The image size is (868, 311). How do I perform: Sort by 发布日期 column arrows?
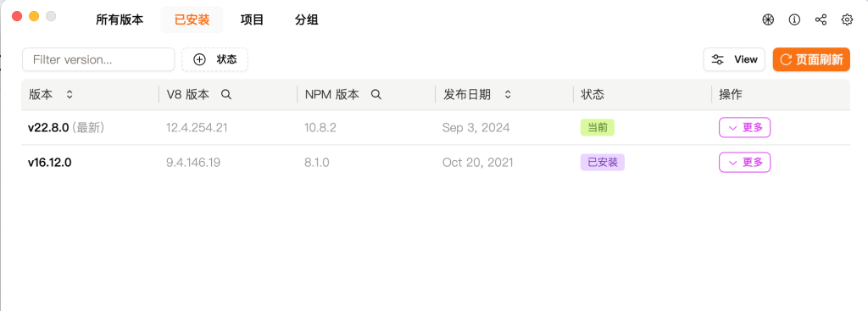pos(508,95)
